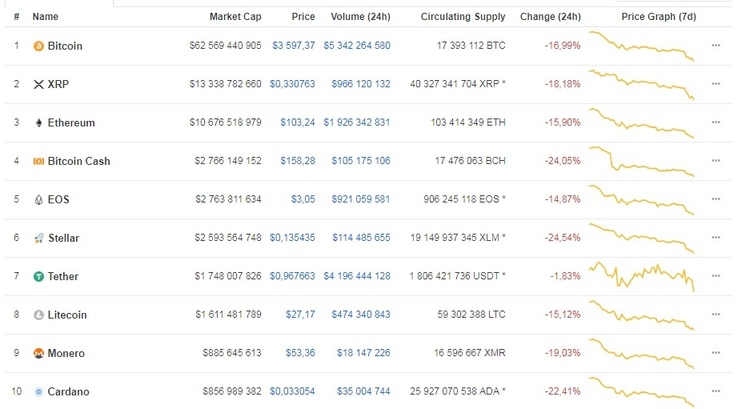Click the Ethereum diamond logo icon
This screenshot has width=750, height=409.
click(39, 123)
